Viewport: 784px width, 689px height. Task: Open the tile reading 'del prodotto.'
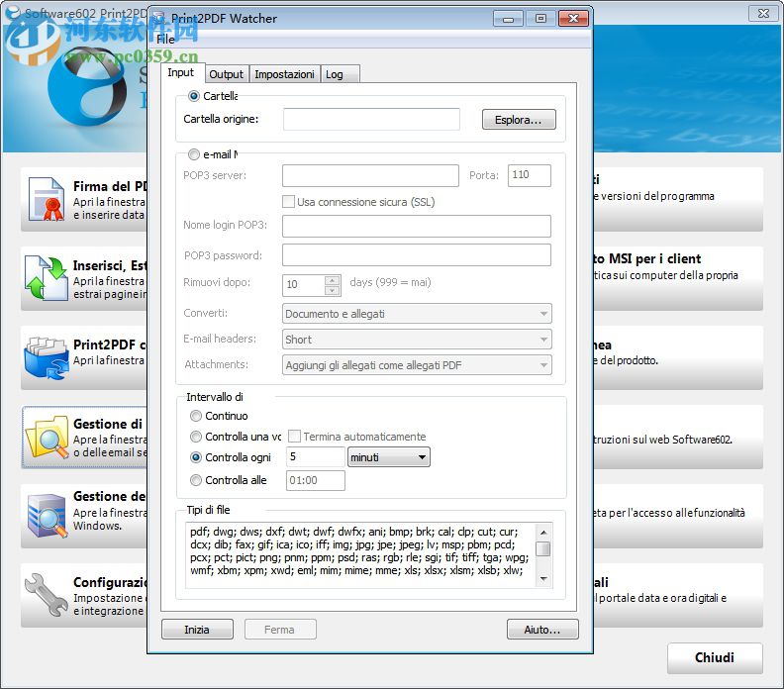678,357
